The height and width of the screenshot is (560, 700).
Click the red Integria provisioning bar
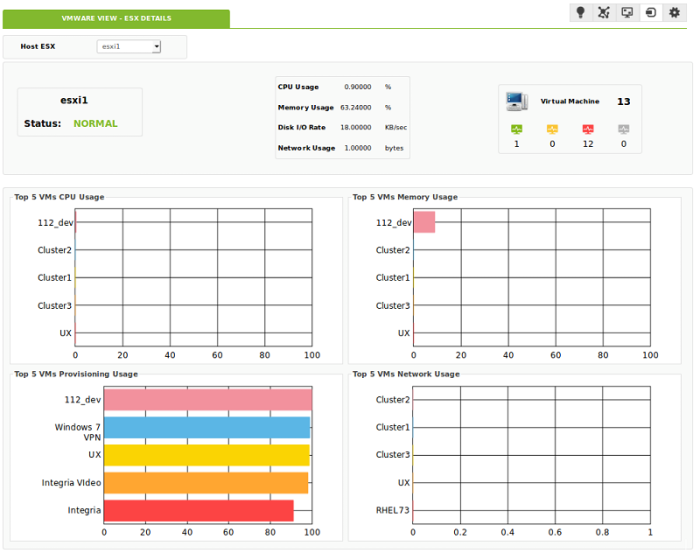199,510
